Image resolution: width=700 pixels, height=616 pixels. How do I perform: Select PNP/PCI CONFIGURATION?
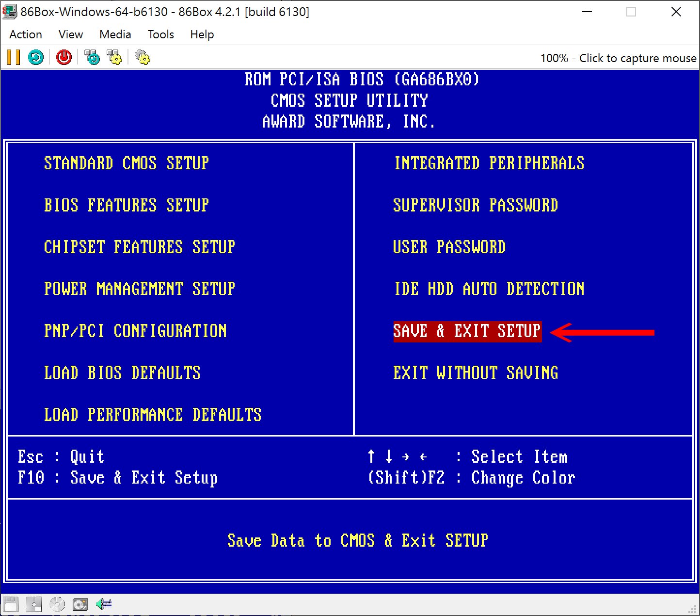(x=135, y=331)
